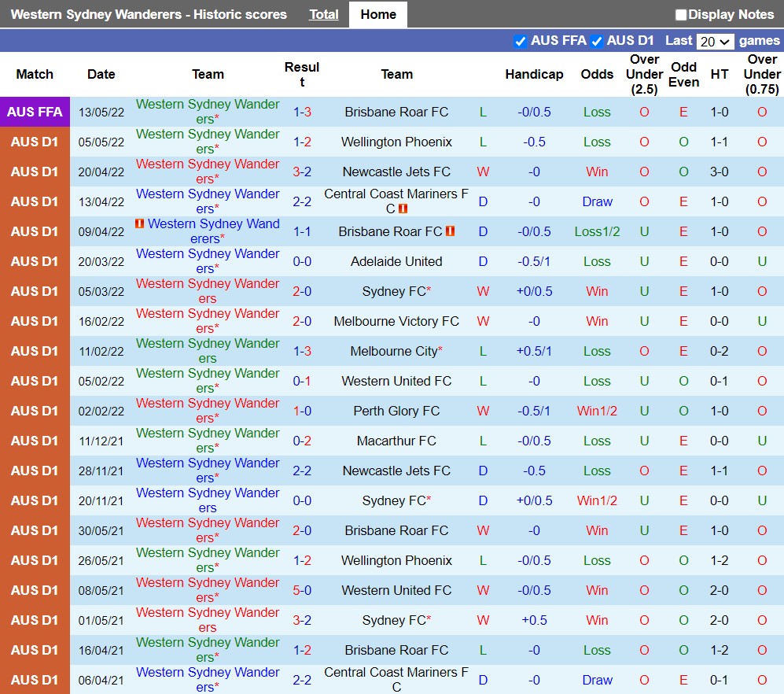Click the purple AUS FFA league badge
784x694 pixels.
pyautogui.click(x=35, y=112)
